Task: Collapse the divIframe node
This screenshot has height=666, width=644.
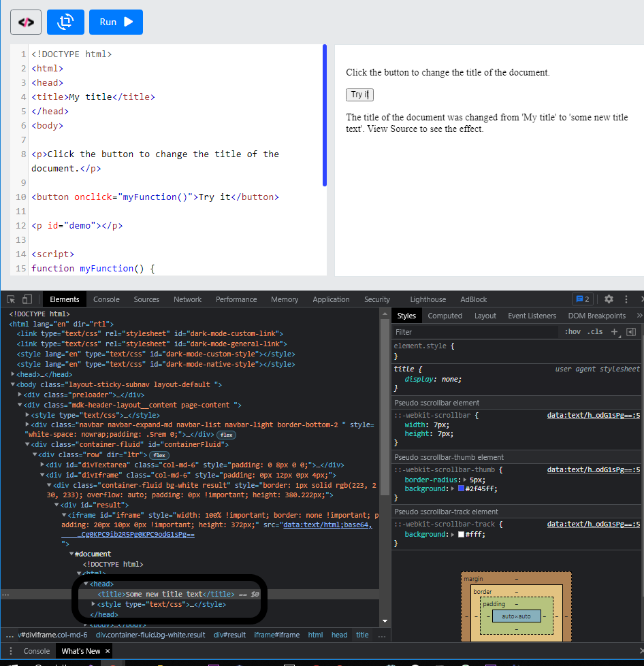Action: click(x=42, y=475)
